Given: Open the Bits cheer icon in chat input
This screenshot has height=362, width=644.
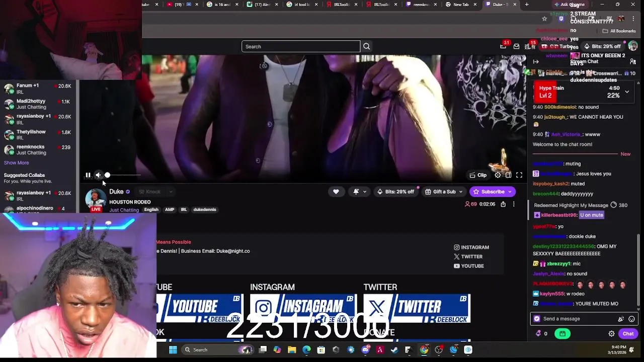Looking at the screenshot, I should point(621,319).
